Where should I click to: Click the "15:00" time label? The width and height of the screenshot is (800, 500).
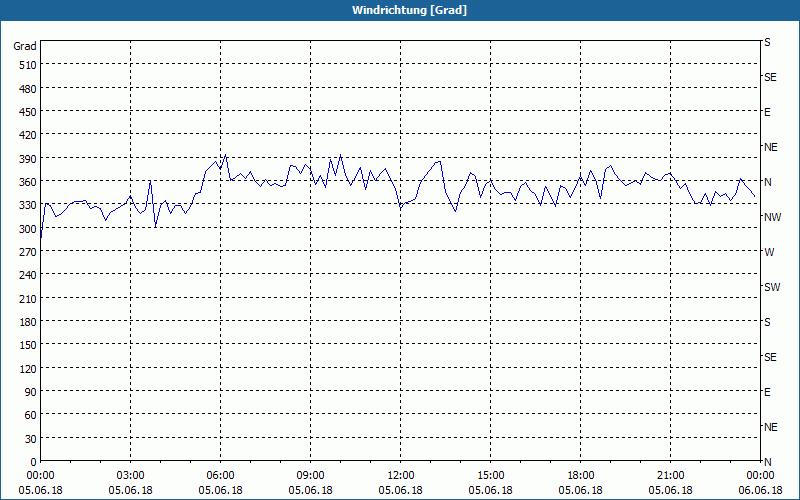491,476
